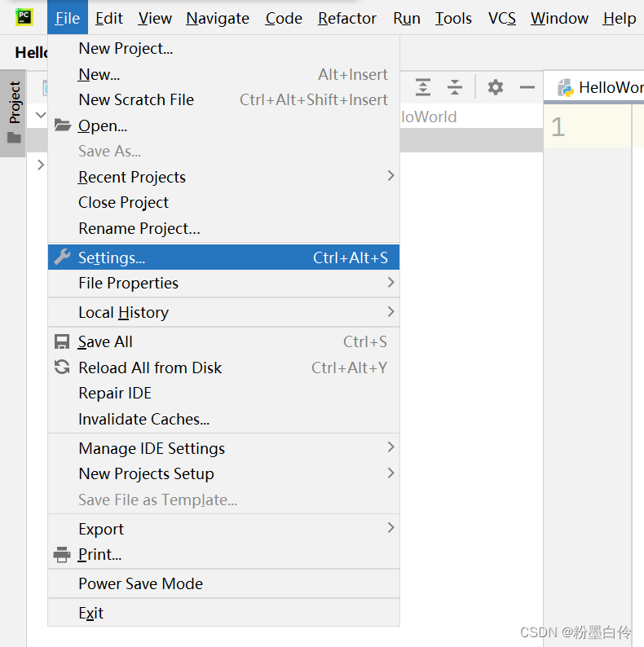Click the Save All floppy disk icon
This screenshot has width=644, height=647.
tap(62, 341)
